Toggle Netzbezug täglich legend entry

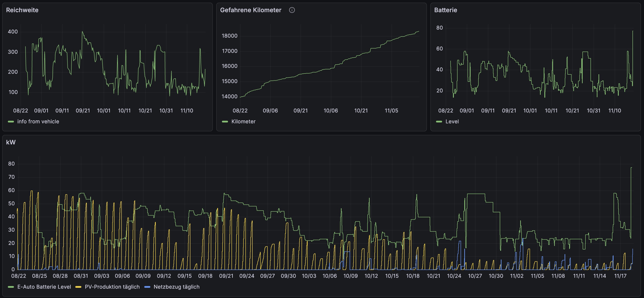point(176,287)
